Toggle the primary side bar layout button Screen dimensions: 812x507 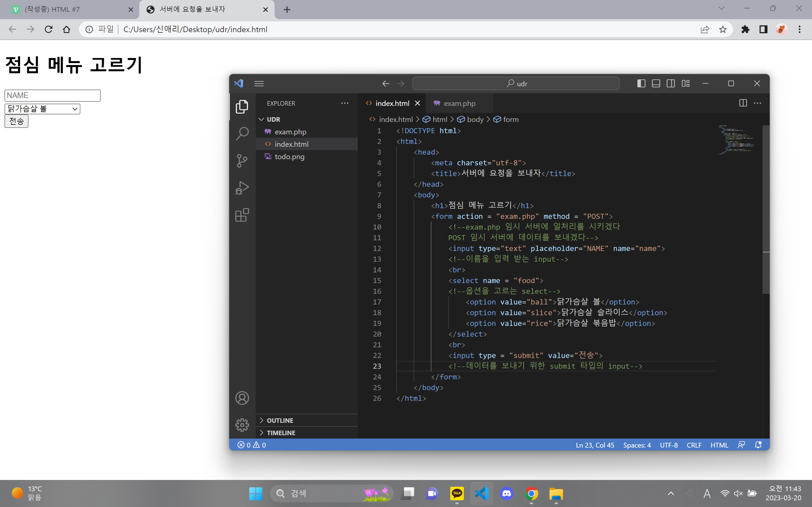(641, 83)
